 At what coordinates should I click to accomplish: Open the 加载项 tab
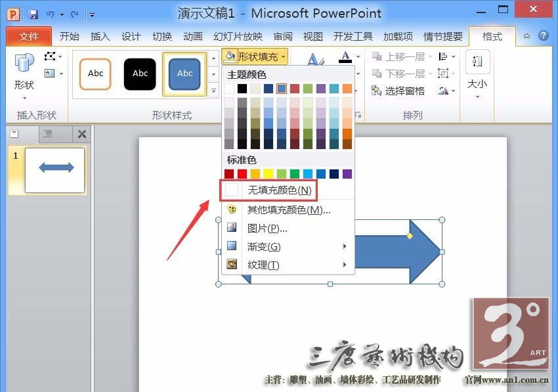398,36
